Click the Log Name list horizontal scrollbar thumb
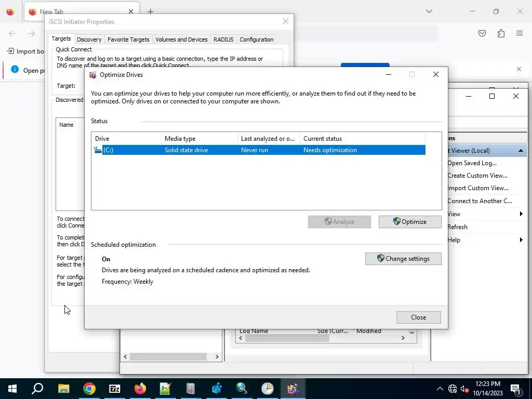Viewport: 532px width, 399px height. point(287,338)
